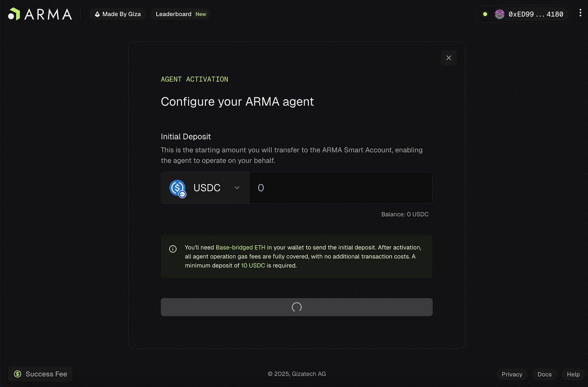Click the green connection status dot

[485, 14]
